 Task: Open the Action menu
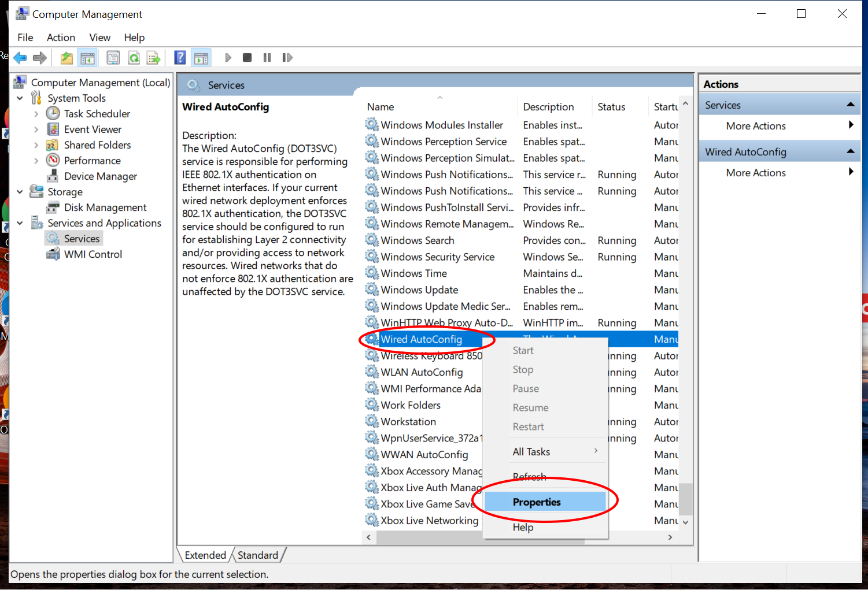pos(61,38)
